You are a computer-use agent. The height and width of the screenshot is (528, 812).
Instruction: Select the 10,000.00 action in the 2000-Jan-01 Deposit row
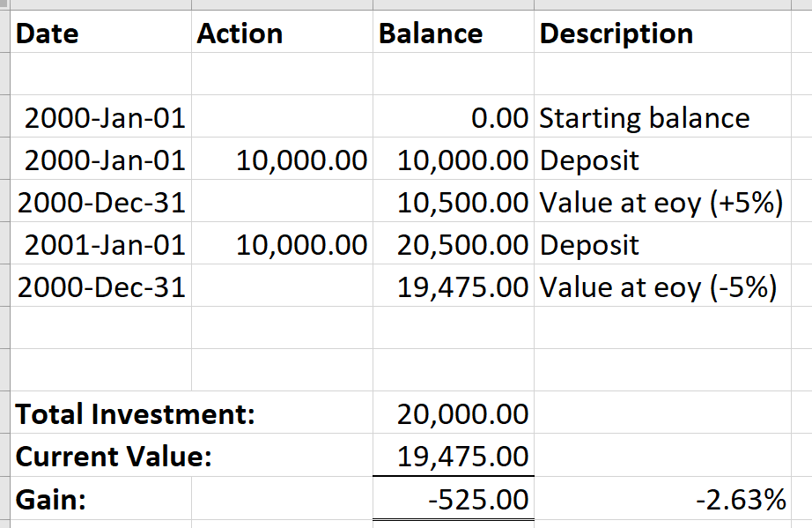tap(282, 159)
